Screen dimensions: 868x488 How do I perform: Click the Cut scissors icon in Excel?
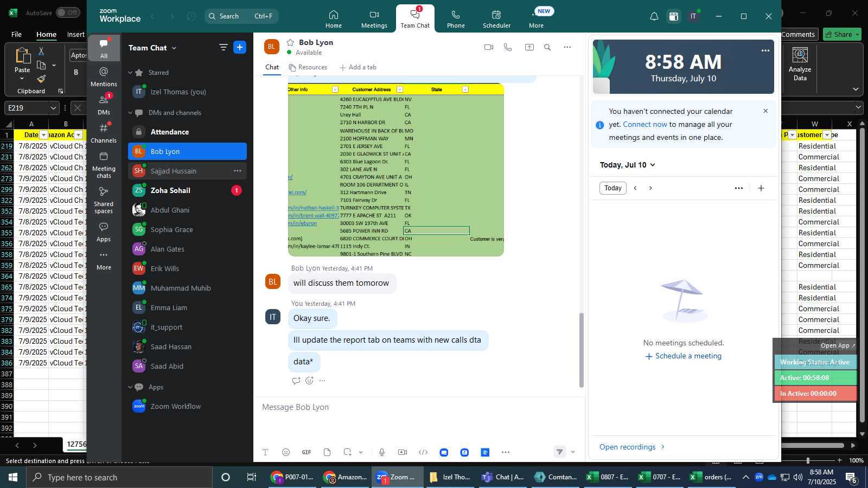[41, 51]
